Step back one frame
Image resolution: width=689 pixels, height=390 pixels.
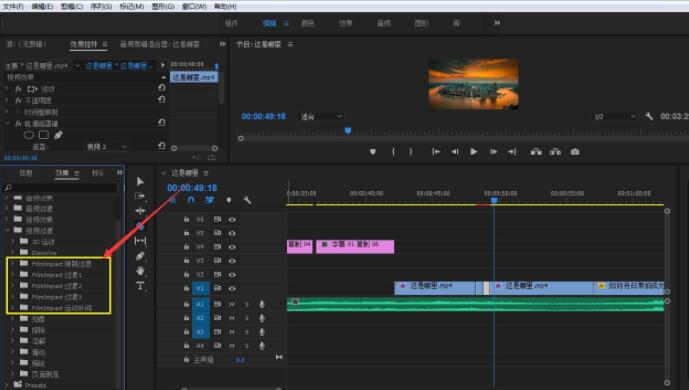[455, 152]
